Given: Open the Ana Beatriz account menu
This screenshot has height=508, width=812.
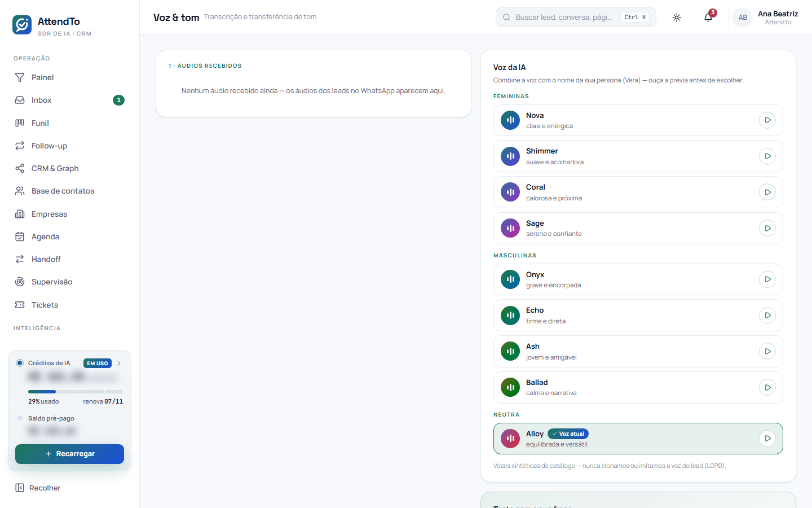Looking at the screenshot, I should (x=766, y=17).
